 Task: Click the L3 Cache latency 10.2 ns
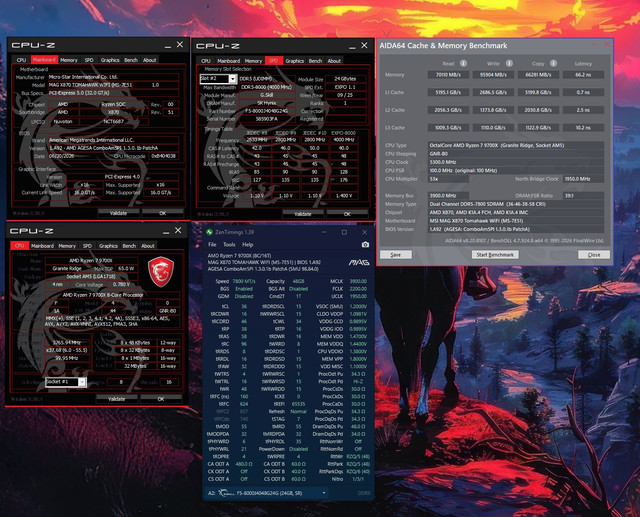pos(583,128)
